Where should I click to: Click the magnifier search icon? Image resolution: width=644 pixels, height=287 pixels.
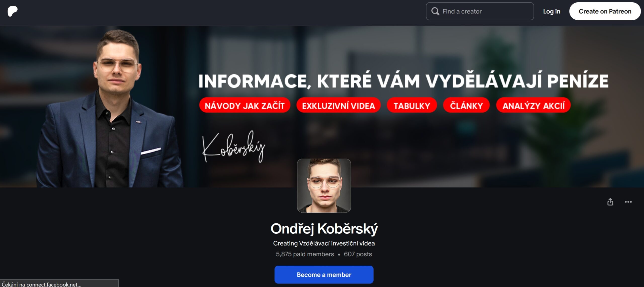coord(435,11)
